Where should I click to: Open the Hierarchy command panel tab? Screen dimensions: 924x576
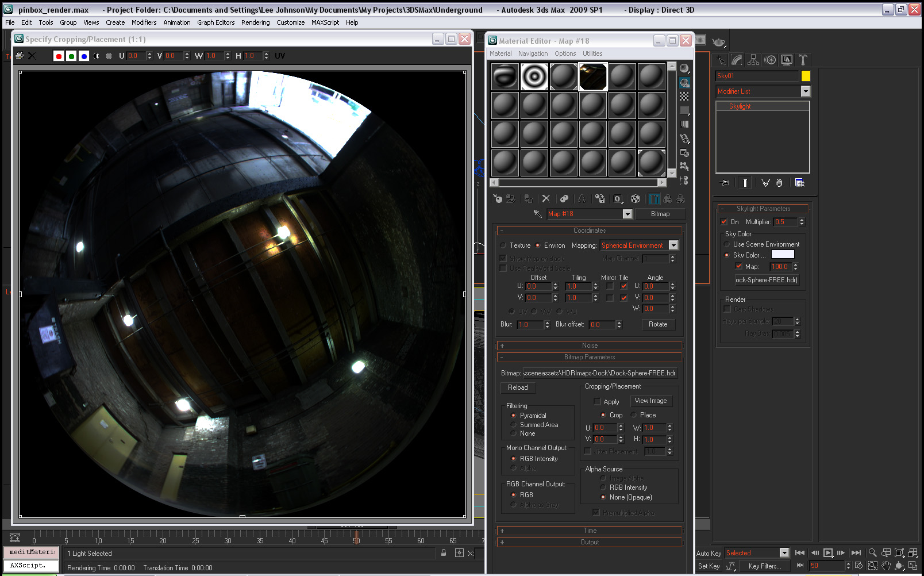753,60
